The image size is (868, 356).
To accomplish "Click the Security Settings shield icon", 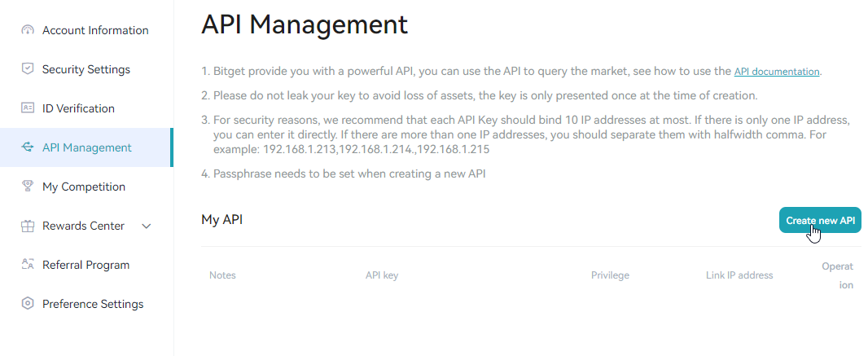I will coord(28,69).
